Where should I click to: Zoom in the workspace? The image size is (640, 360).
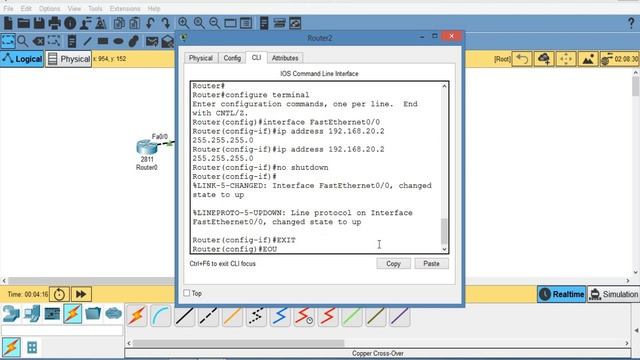click(x=183, y=23)
